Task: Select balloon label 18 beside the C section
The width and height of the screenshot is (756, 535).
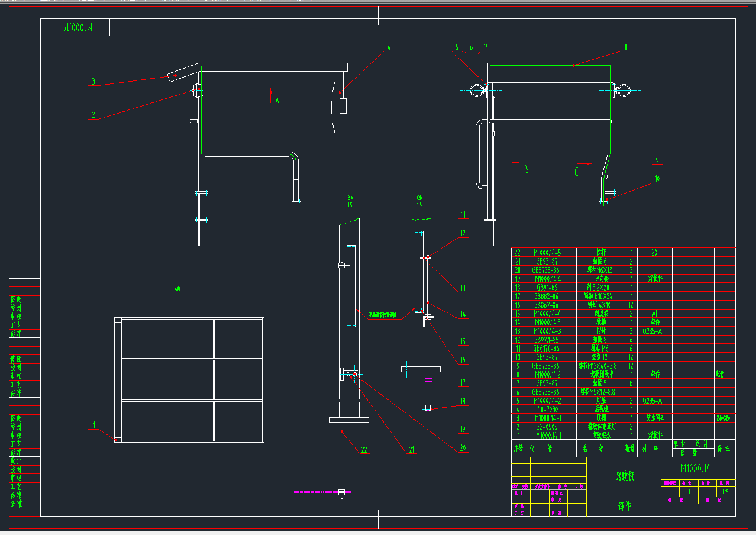Action: [x=463, y=401]
